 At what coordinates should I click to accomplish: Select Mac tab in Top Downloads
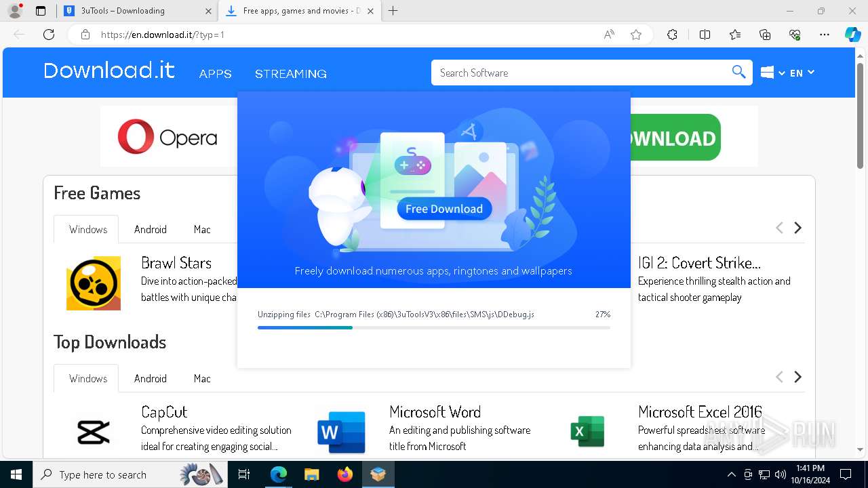(202, 378)
